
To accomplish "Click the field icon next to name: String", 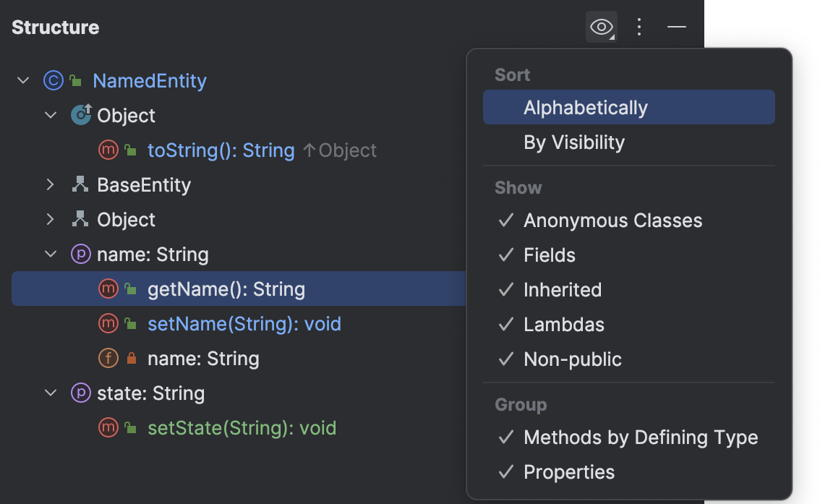I will click(x=108, y=358).
